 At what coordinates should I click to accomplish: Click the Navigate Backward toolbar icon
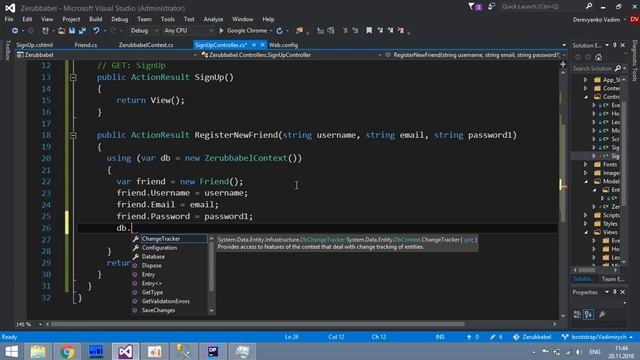click(15, 31)
